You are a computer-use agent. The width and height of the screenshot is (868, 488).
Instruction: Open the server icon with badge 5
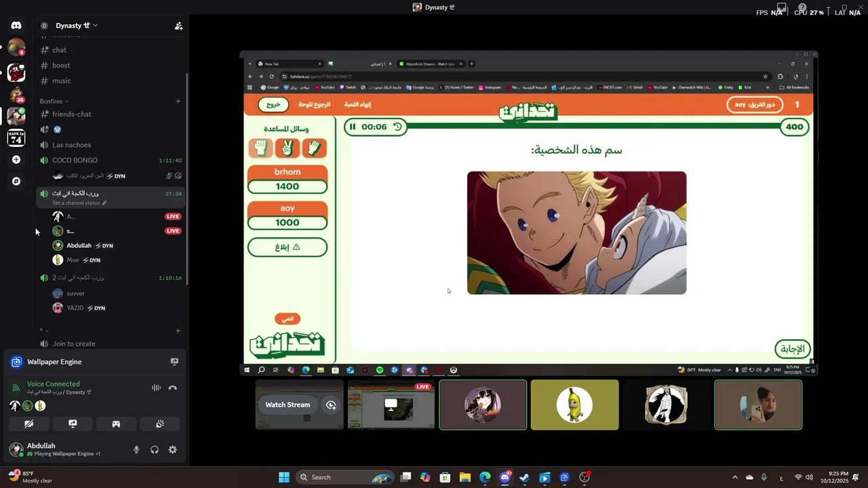click(x=16, y=48)
